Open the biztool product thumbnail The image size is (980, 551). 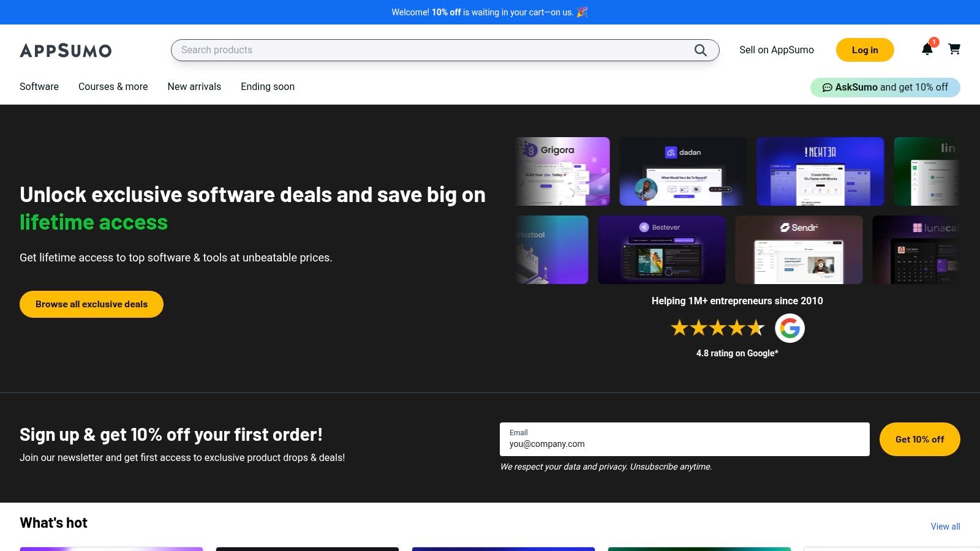[552, 250]
